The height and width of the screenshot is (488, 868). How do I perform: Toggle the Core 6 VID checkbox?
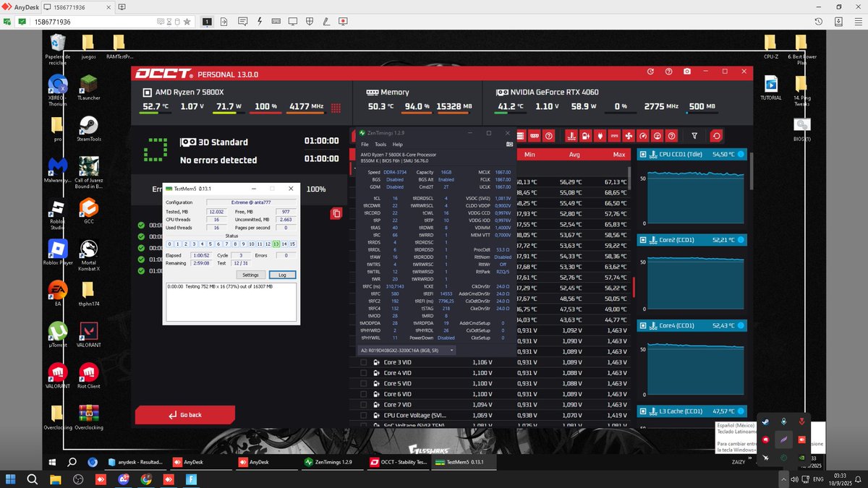[x=364, y=394]
